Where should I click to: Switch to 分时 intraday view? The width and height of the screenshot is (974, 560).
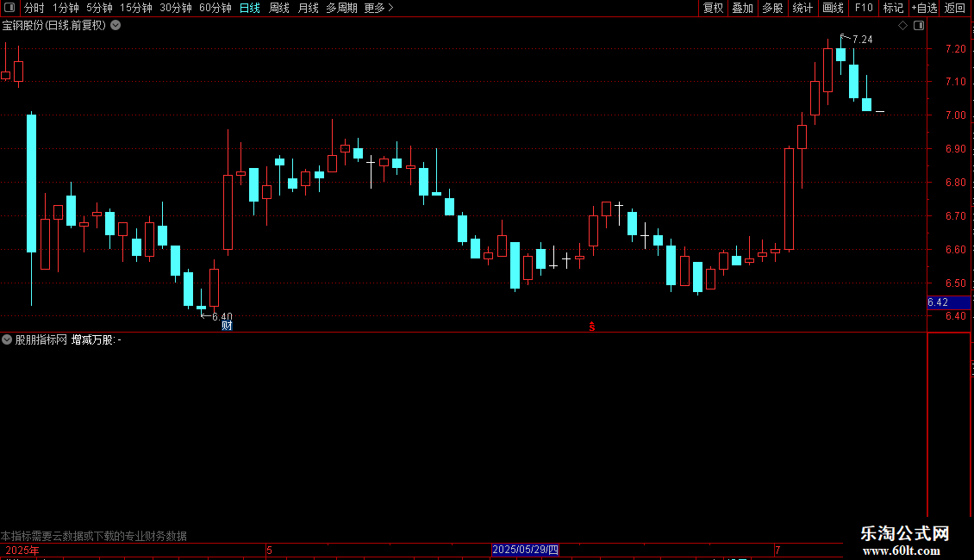tap(34, 8)
